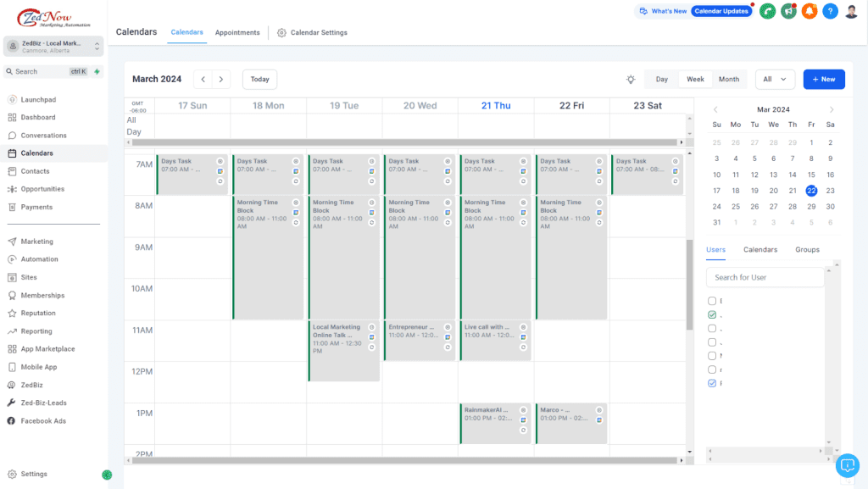The image size is (868, 489).
Task: Uncheck the green-checked user in Users panel
Action: (712, 314)
